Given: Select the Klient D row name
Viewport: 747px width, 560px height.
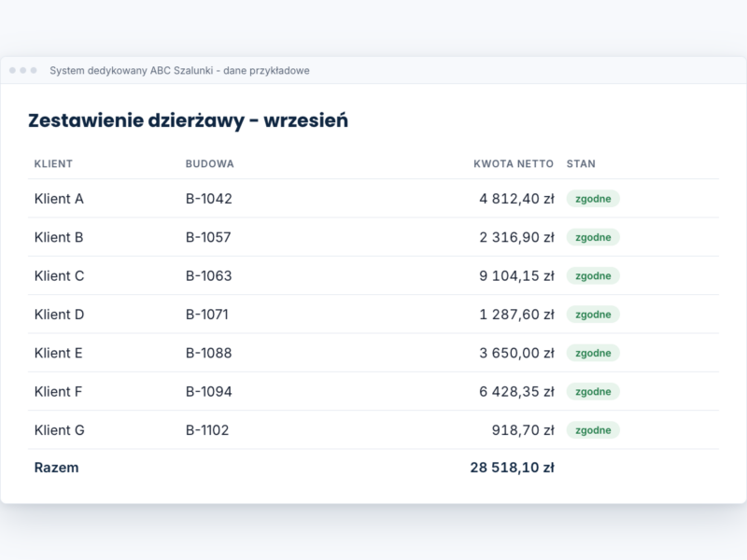Looking at the screenshot, I should (x=59, y=315).
